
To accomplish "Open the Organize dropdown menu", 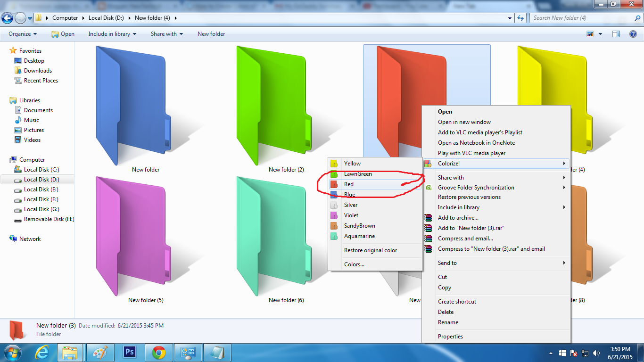I will pyautogui.click(x=22, y=33).
